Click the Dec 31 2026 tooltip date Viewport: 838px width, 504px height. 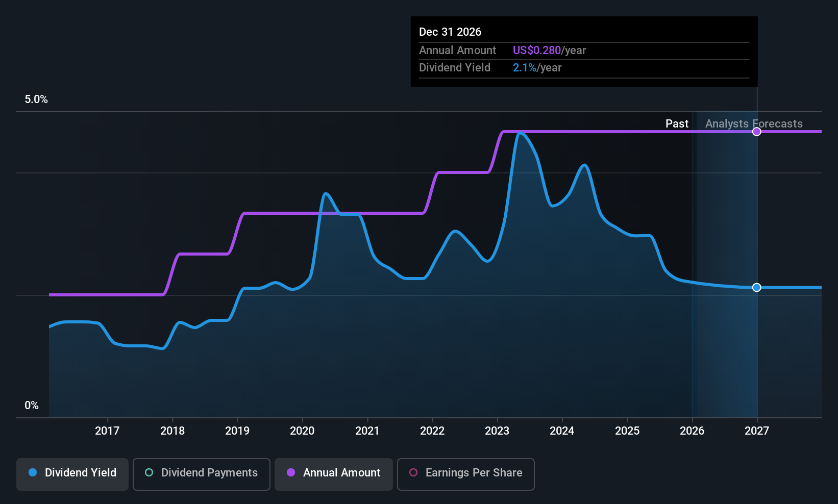point(450,32)
